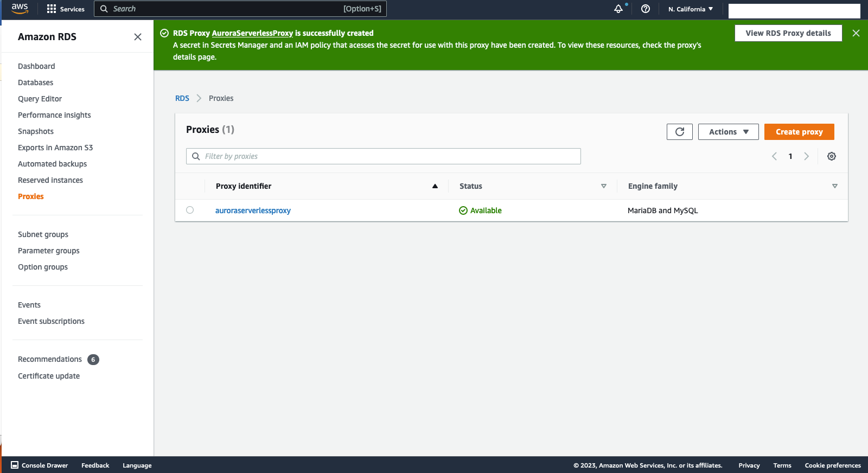Click the Available status cell
Image resolution: width=868 pixels, height=473 pixels.
point(480,210)
